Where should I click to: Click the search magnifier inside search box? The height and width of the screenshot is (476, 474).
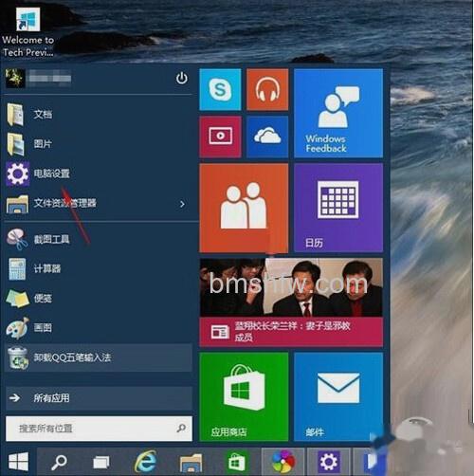click(x=181, y=429)
